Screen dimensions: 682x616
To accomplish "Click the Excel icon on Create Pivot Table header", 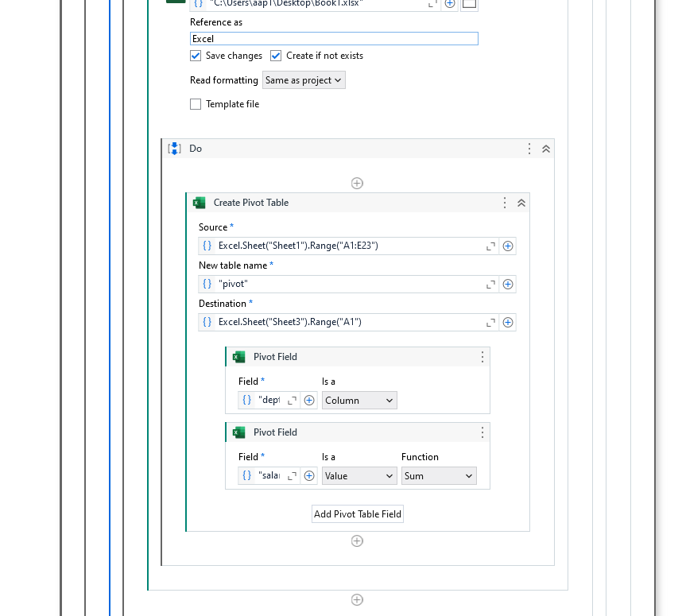I will click(x=199, y=203).
